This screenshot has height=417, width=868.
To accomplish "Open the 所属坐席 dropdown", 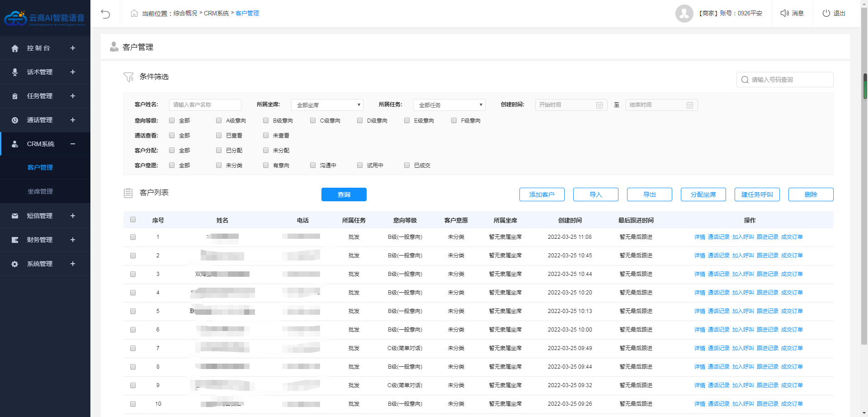I will (327, 105).
